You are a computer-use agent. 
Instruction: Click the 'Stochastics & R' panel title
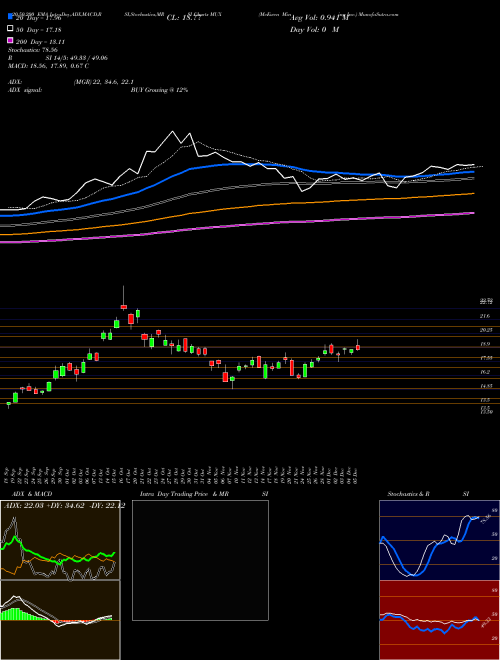pos(409,494)
